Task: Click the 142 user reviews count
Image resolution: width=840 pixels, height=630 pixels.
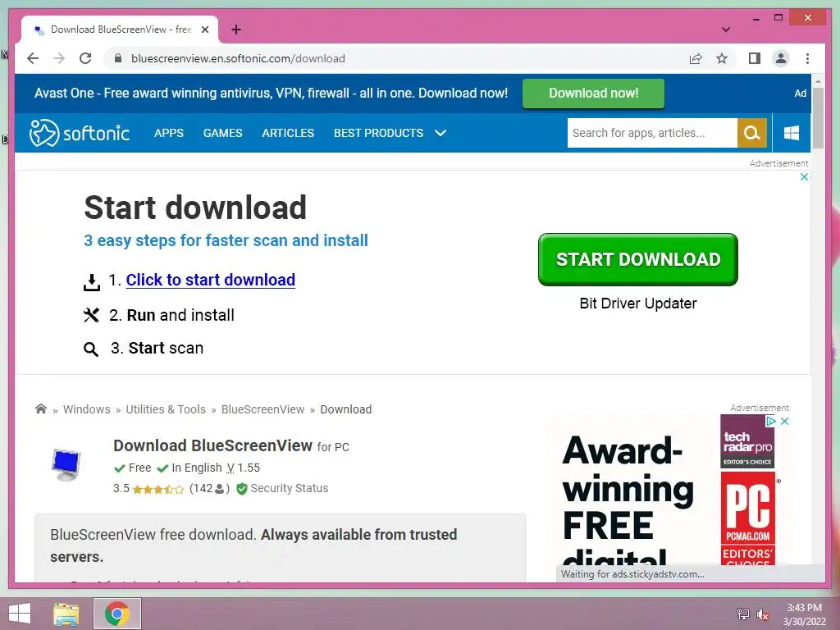Action: tap(209, 489)
